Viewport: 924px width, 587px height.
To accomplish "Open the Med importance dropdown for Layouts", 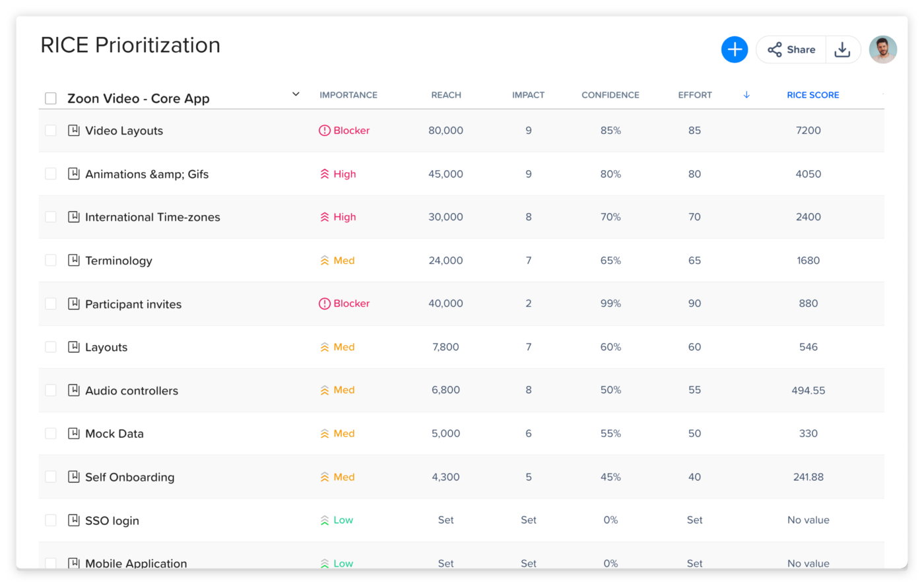I will 337,347.
